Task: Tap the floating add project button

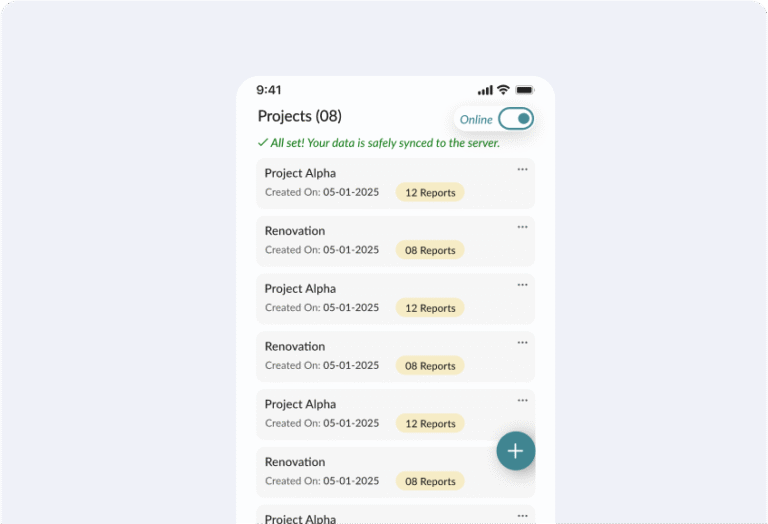Action: 515,451
